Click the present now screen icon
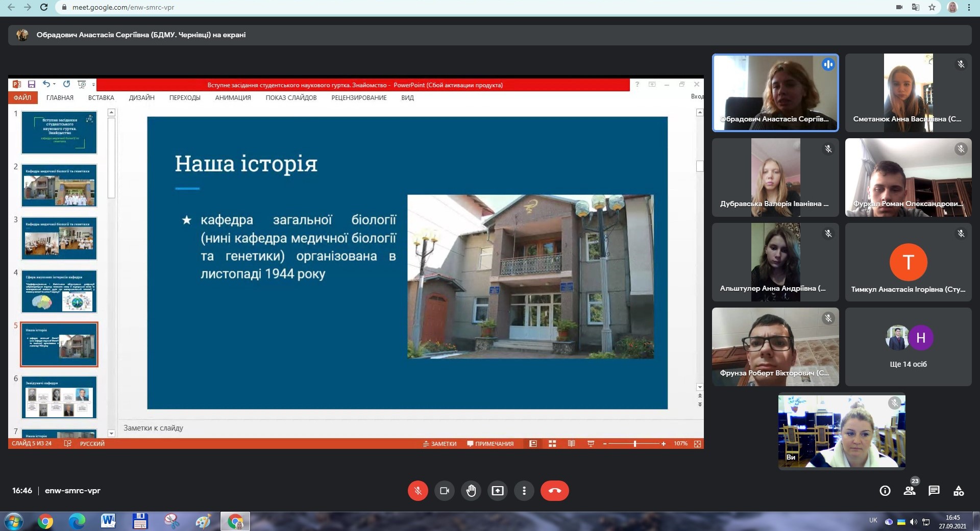Viewport: 980px width, 531px height. pos(497,491)
